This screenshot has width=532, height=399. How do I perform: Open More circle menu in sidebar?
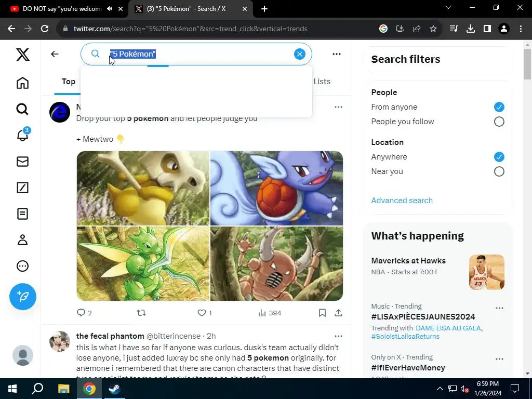click(23, 266)
